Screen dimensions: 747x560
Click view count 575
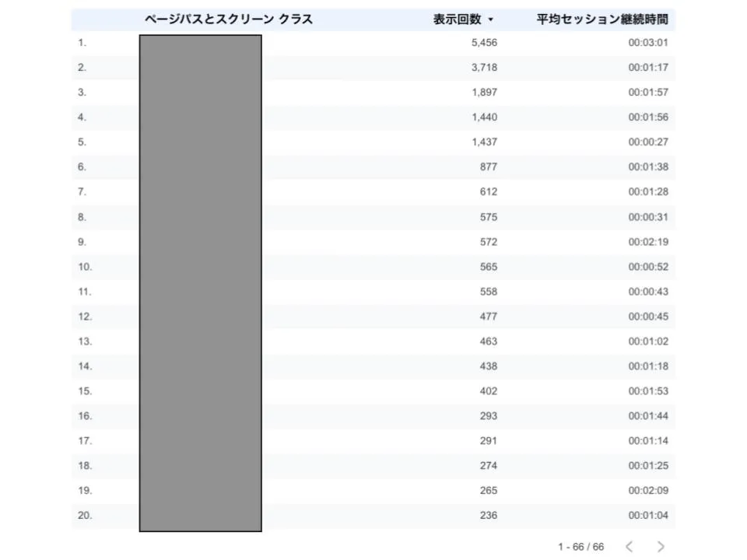coord(489,217)
